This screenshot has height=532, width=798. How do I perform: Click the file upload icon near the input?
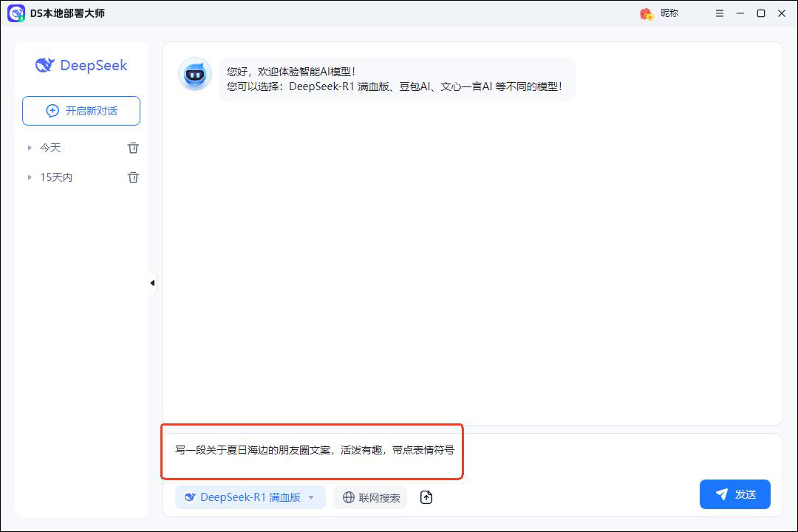[x=426, y=497]
